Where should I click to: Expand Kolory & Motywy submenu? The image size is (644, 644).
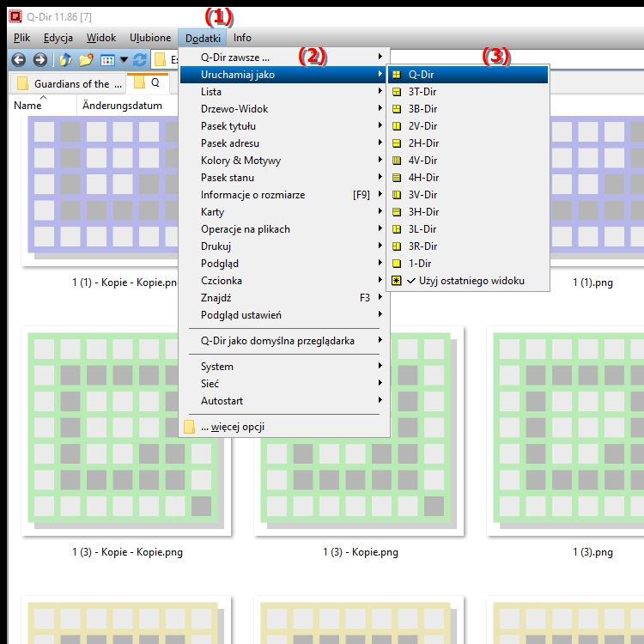click(x=283, y=161)
